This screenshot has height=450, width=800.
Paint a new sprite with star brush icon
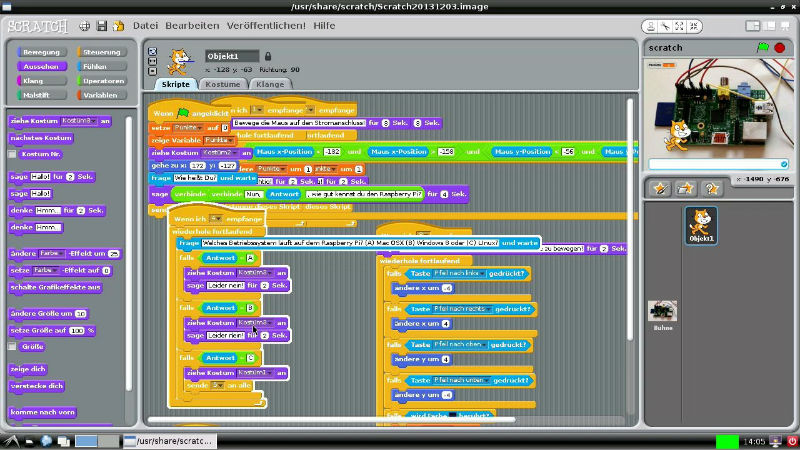[x=661, y=189]
